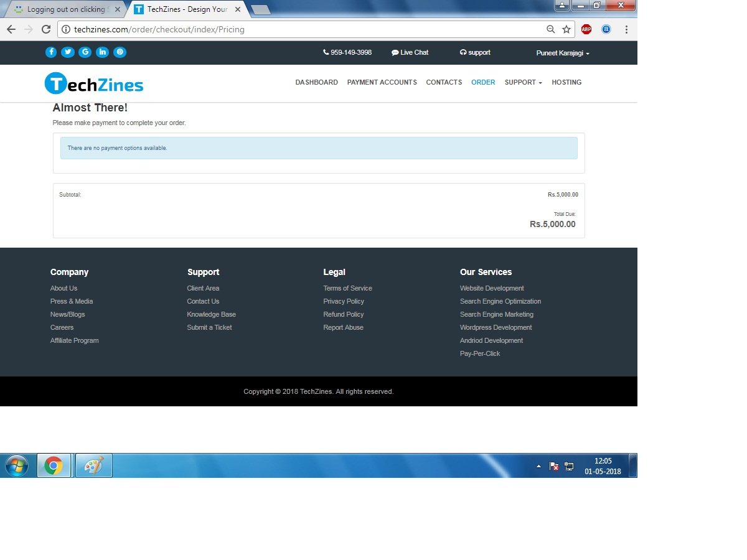Open Contact Us footer link
This screenshot has width=747, height=560.
click(203, 301)
